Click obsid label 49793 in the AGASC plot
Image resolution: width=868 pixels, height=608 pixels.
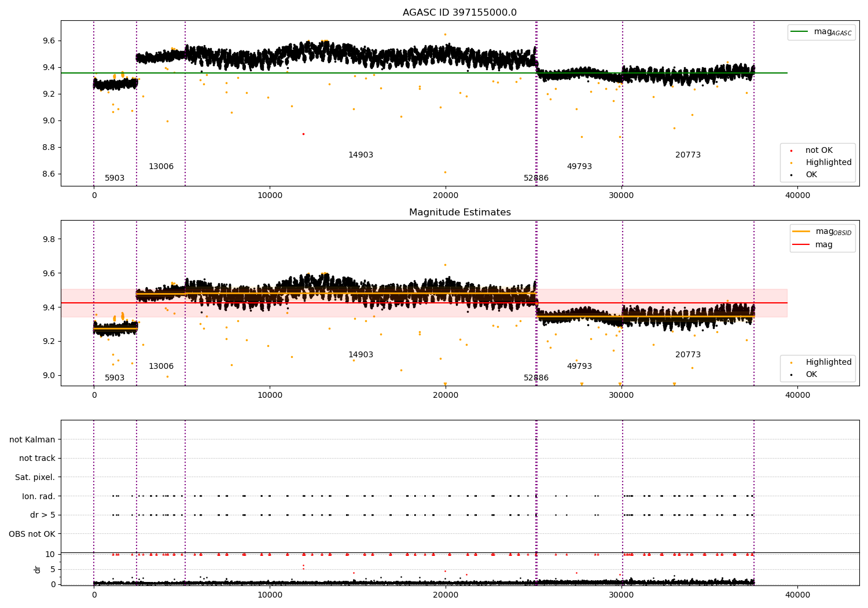coord(579,166)
